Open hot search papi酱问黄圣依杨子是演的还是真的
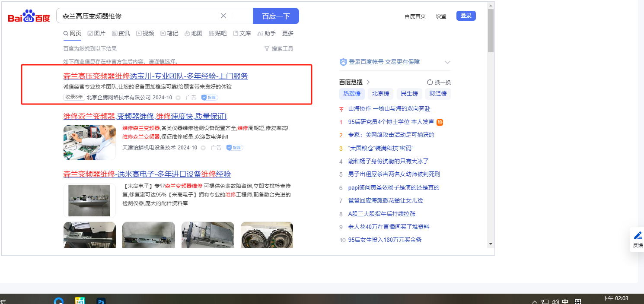Image resolution: width=644 pixels, height=304 pixels. click(394, 187)
